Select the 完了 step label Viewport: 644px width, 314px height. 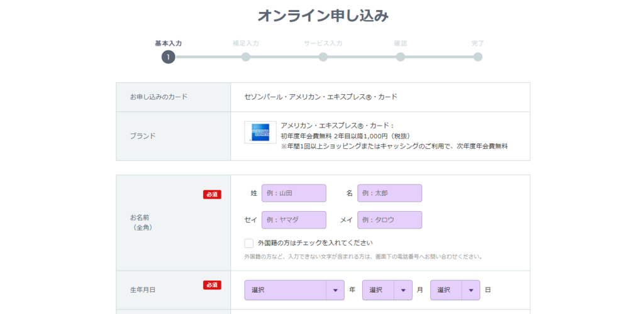pyautogui.click(x=478, y=43)
